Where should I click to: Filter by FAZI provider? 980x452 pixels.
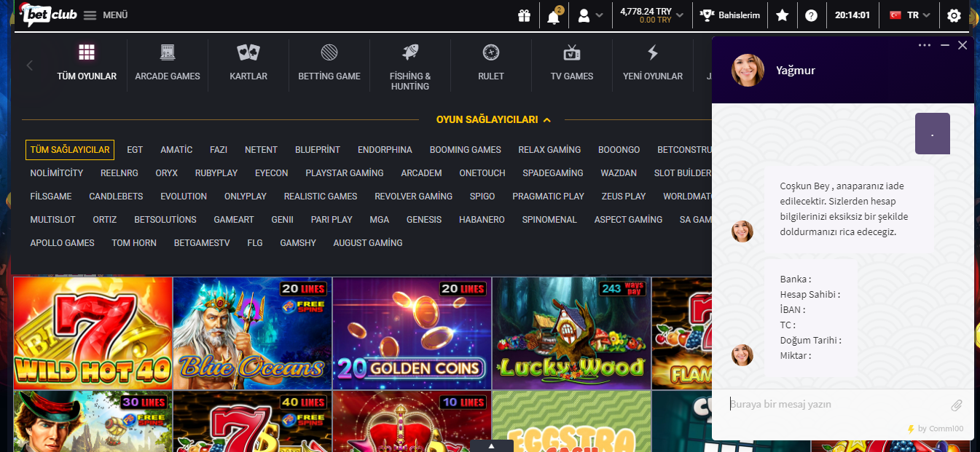(219, 150)
